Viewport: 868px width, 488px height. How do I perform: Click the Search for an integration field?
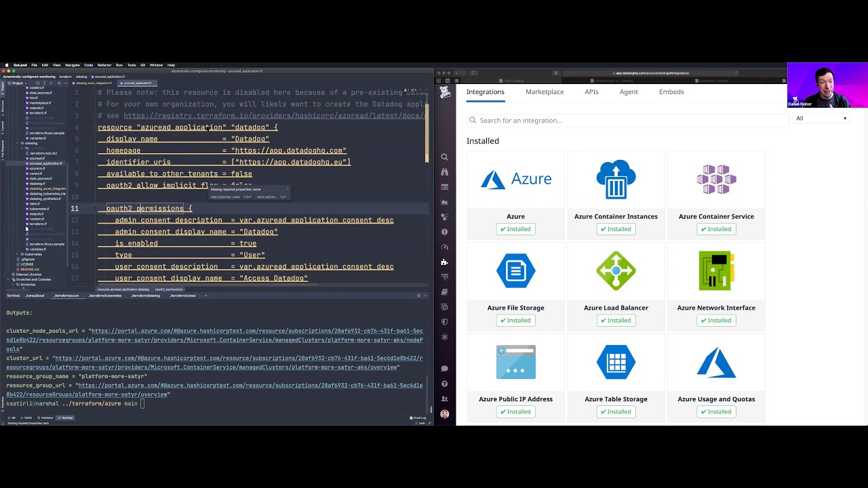pos(627,121)
